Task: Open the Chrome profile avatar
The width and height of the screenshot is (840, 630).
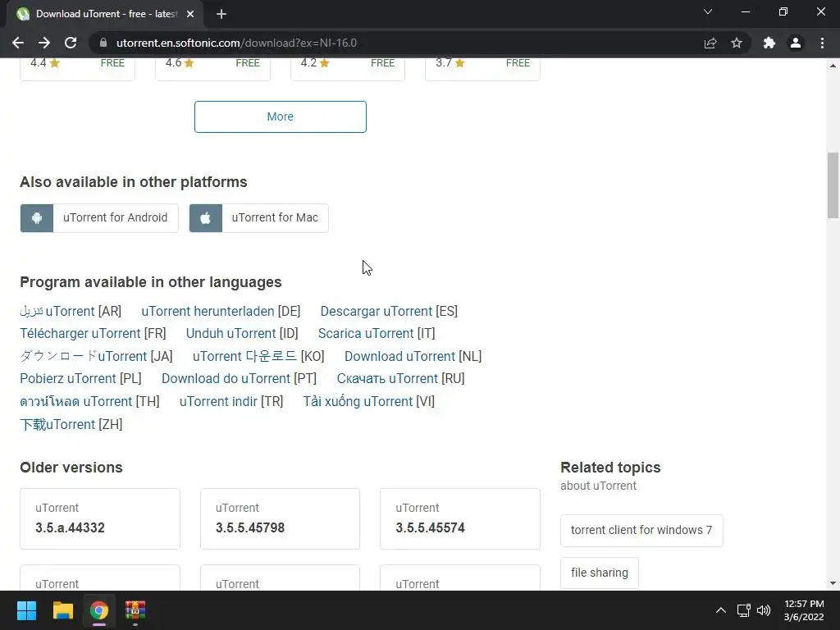Action: [x=796, y=43]
